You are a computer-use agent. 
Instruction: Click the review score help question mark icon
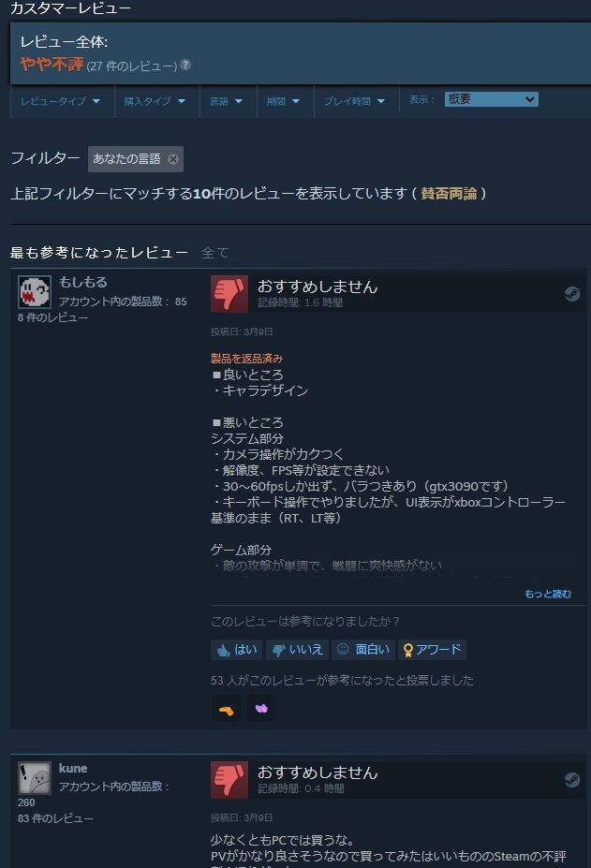point(185,65)
